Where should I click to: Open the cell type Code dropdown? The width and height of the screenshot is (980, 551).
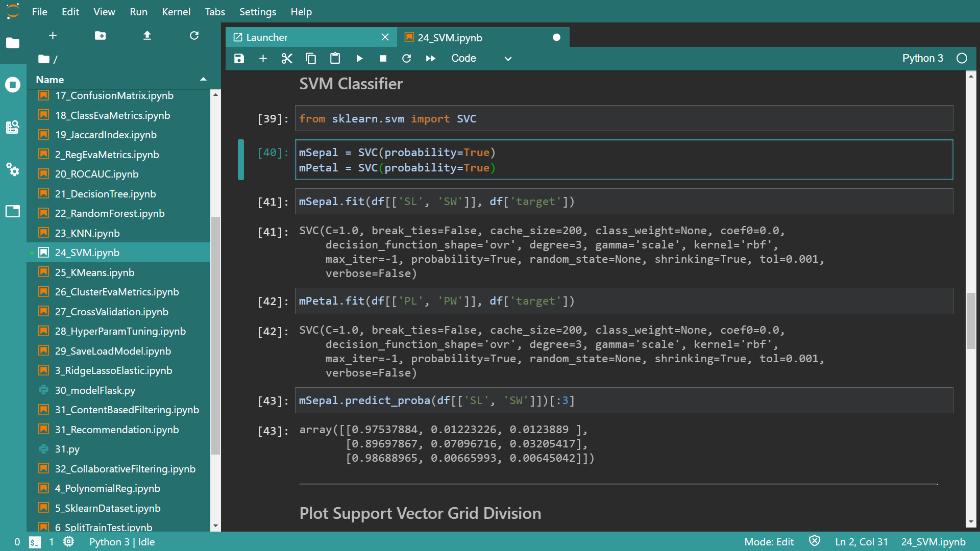[481, 58]
